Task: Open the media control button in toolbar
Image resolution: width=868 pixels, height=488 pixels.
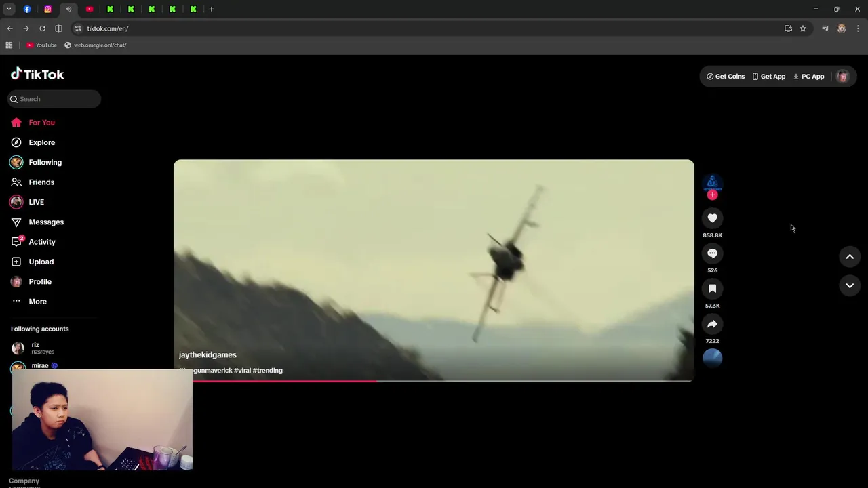Action: 825,28
